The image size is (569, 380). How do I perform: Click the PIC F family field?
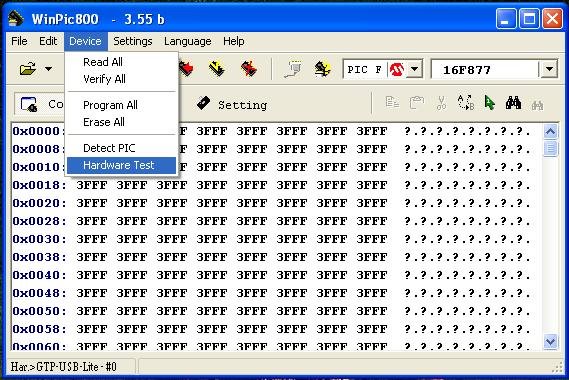pos(366,69)
